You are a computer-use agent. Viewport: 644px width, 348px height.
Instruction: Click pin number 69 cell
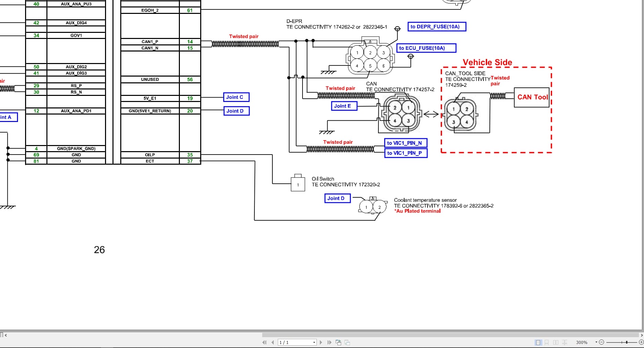pyautogui.click(x=36, y=155)
